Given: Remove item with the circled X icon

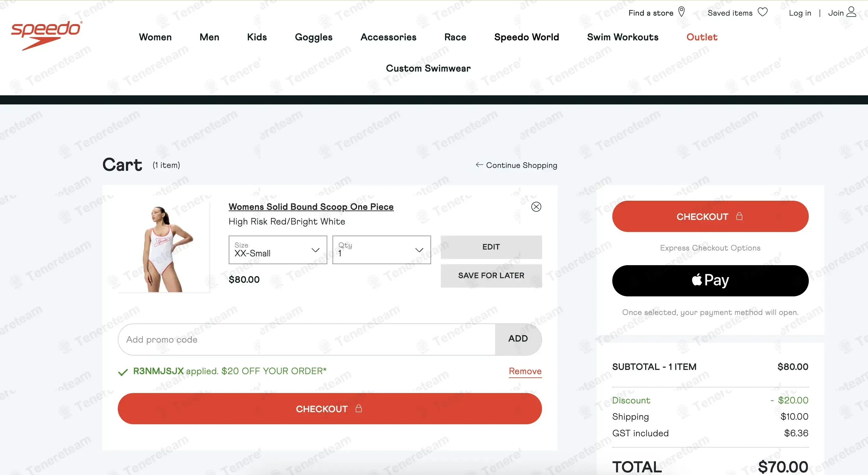Looking at the screenshot, I should coord(536,207).
